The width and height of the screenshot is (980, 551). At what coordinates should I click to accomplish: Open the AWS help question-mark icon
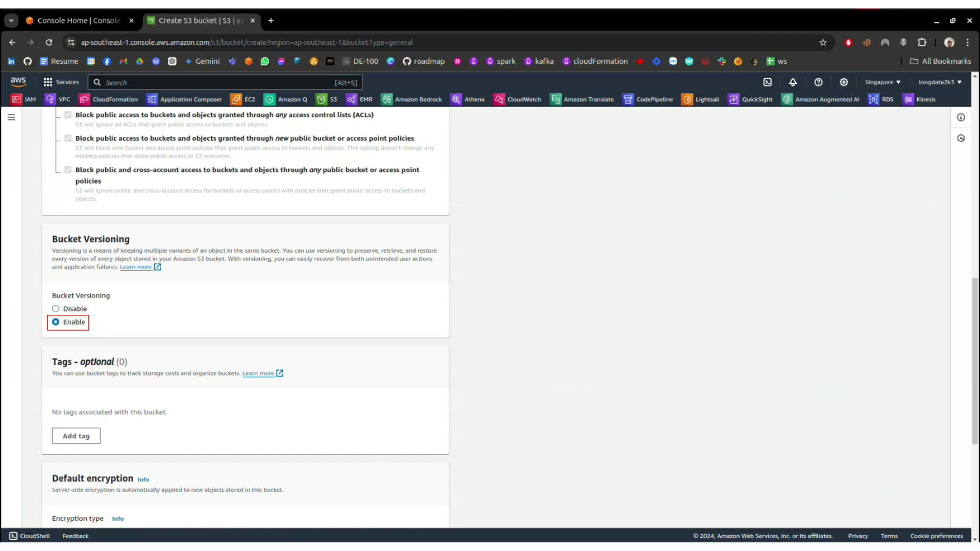(818, 82)
